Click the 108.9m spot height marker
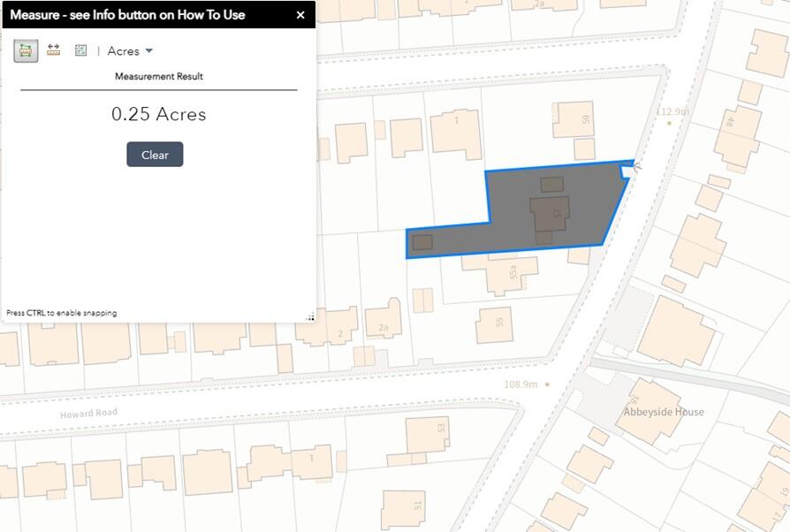This screenshot has width=790, height=532. click(x=547, y=384)
